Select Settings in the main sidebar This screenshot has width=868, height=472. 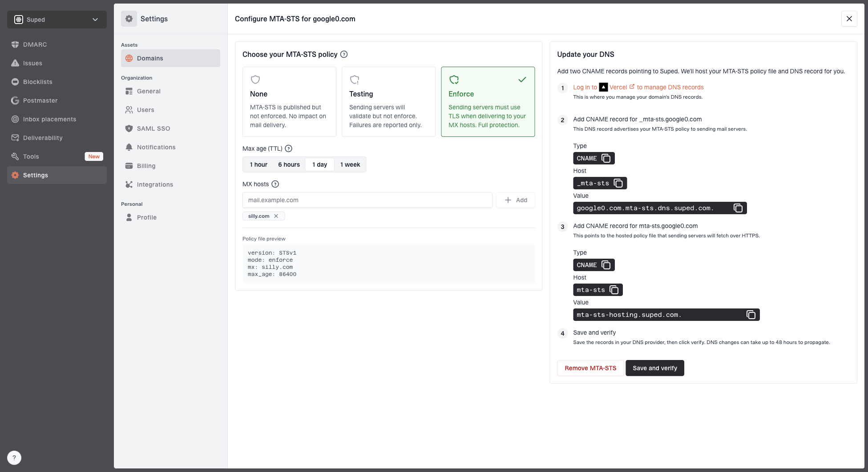coord(57,175)
